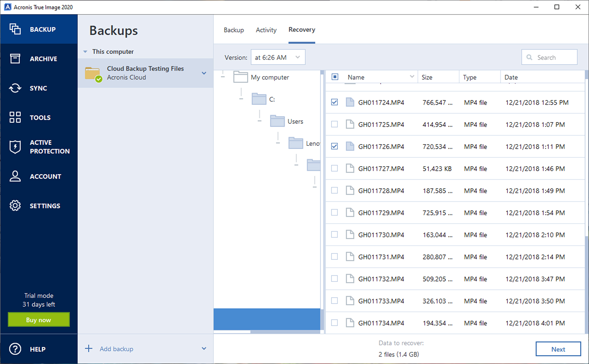This screenshot has width=589, height=364.
Task: Click the GH011734.MP4 file name
Action: pyautogui.click(x=381, y=323)
